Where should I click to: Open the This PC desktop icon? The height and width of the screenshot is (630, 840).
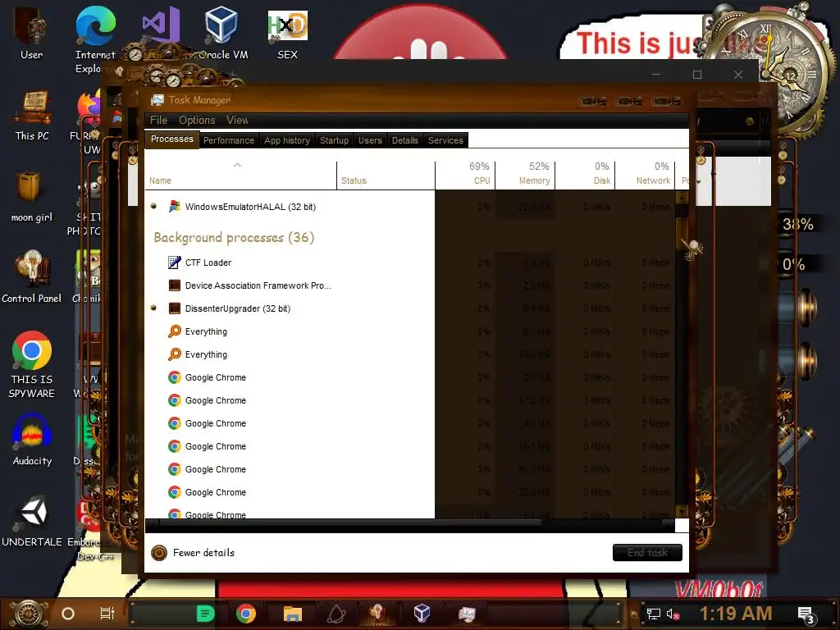click(32, 116)
